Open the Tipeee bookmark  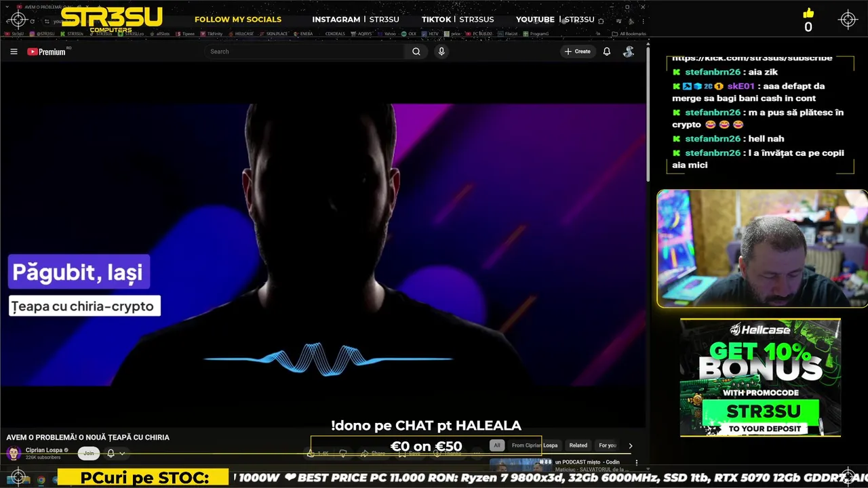(185, 33)
